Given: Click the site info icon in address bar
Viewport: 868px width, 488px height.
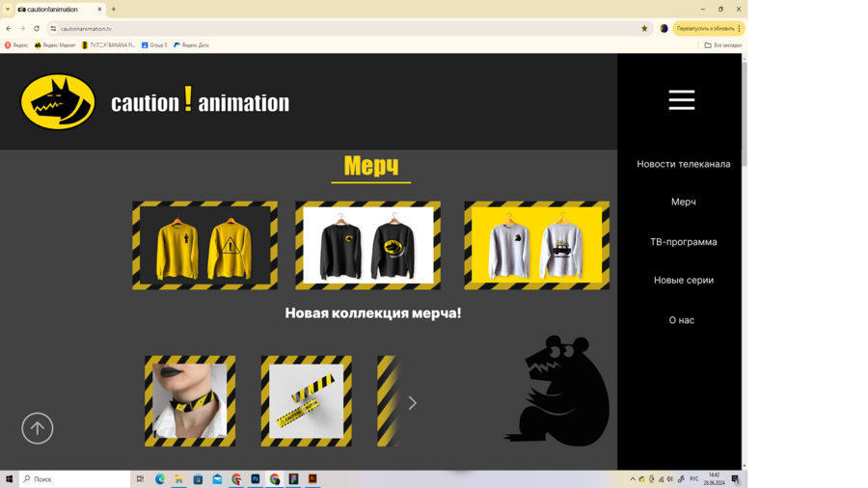Looking at the screenshot, I should 54,29.
